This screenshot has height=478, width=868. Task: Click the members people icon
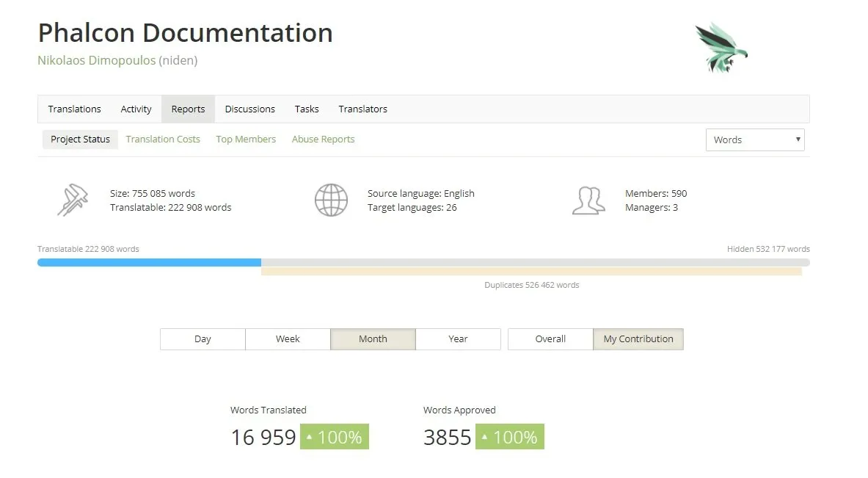point(588,200)
